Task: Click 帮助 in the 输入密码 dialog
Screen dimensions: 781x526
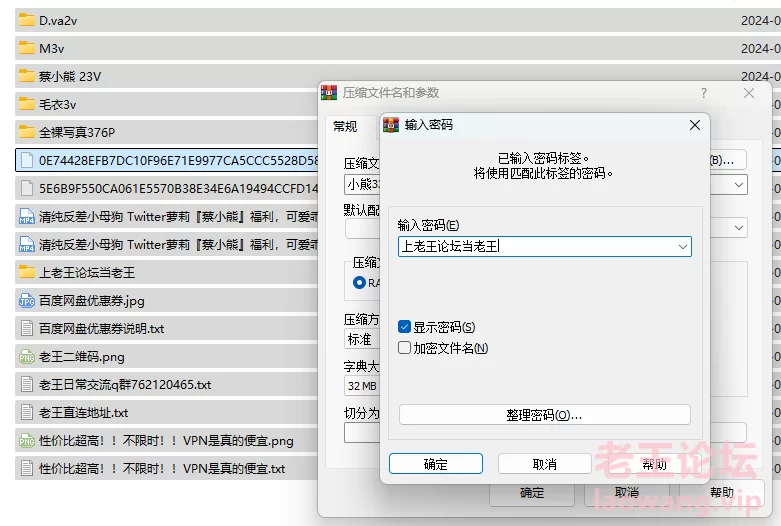Action: click(x=654, y=464)
